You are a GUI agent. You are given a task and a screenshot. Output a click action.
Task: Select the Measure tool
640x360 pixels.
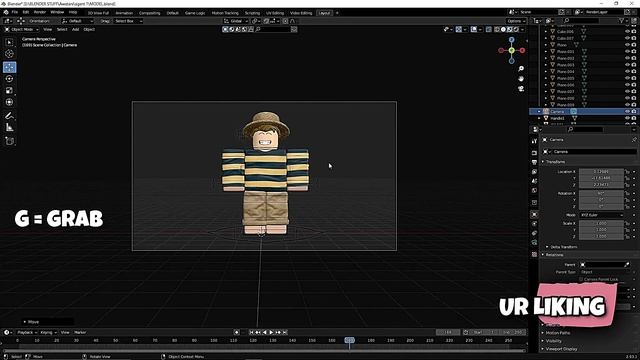coord(9,128)
